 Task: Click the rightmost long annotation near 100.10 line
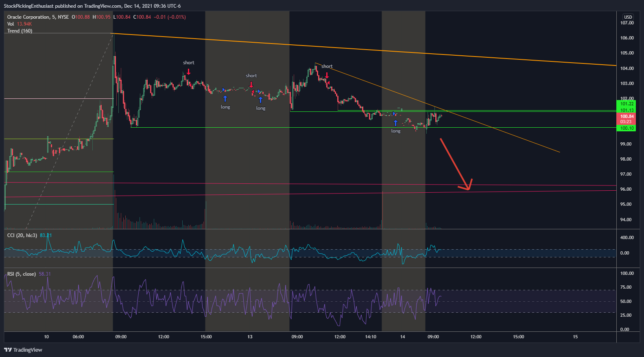pos(396,131)
